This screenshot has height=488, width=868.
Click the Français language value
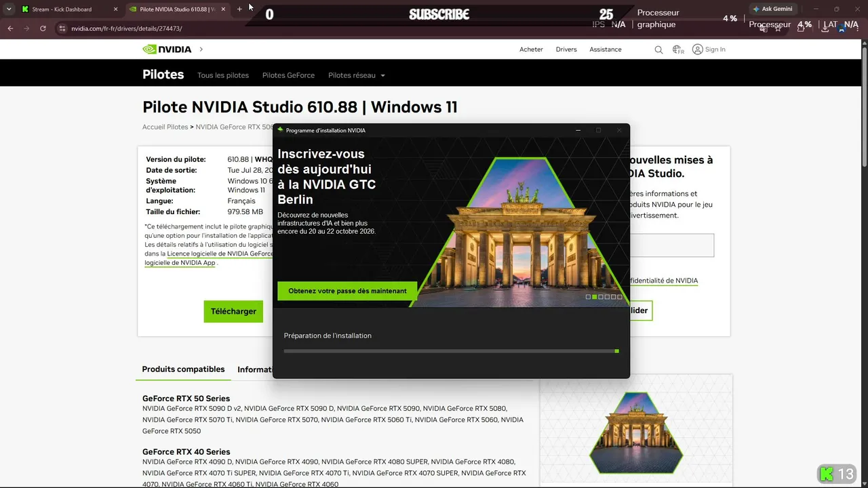(x=241, y=201)
